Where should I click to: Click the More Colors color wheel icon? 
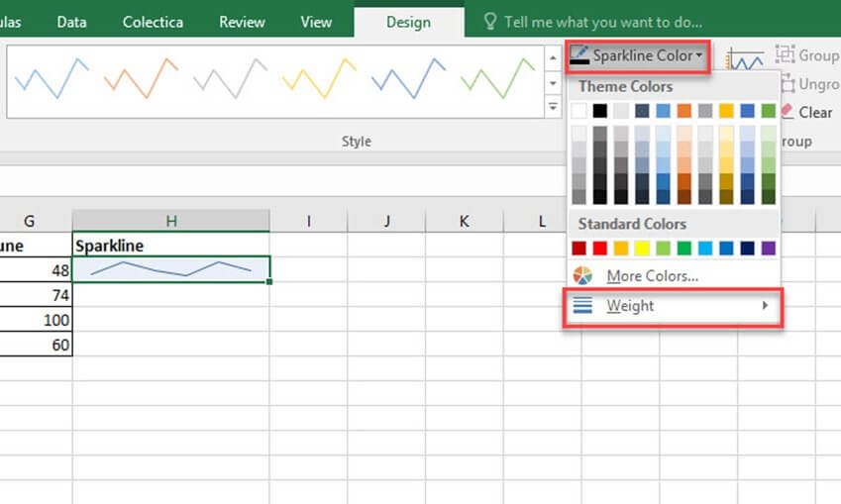[x=583, y=276]
